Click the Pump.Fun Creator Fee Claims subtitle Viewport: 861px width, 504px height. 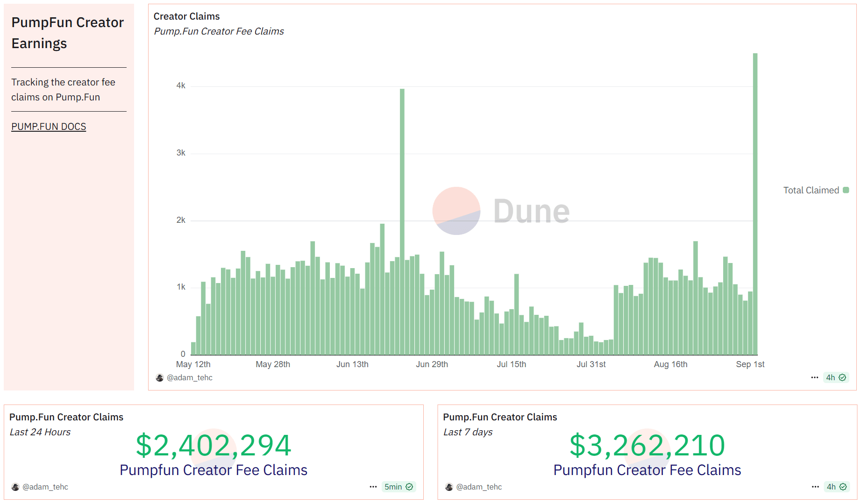tap(219, 31)
